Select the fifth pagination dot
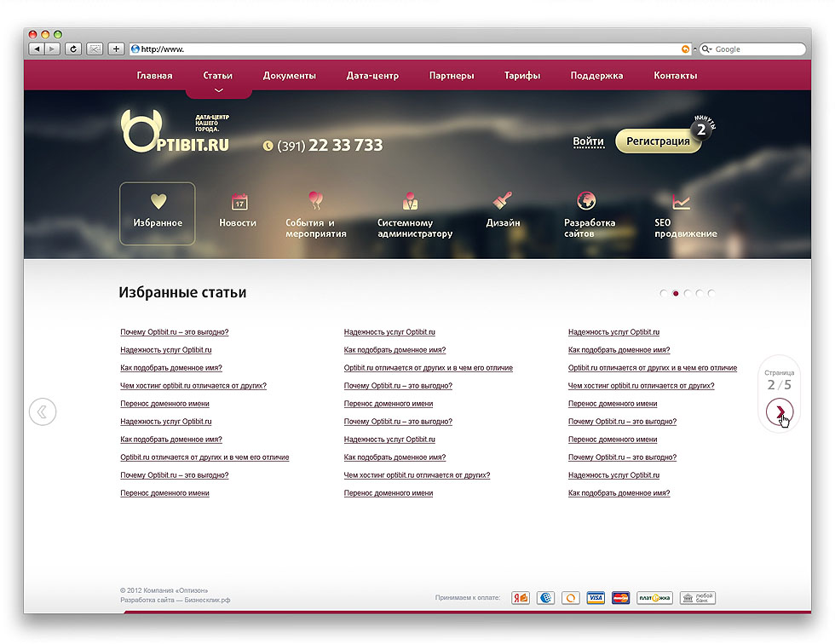 pos(711,293)
